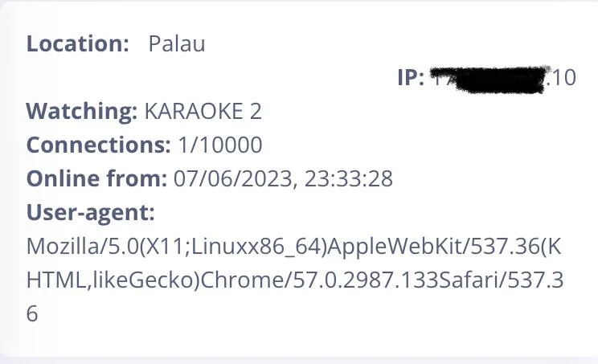Click the Location label

pyautogui.click(x=78, y=43)
